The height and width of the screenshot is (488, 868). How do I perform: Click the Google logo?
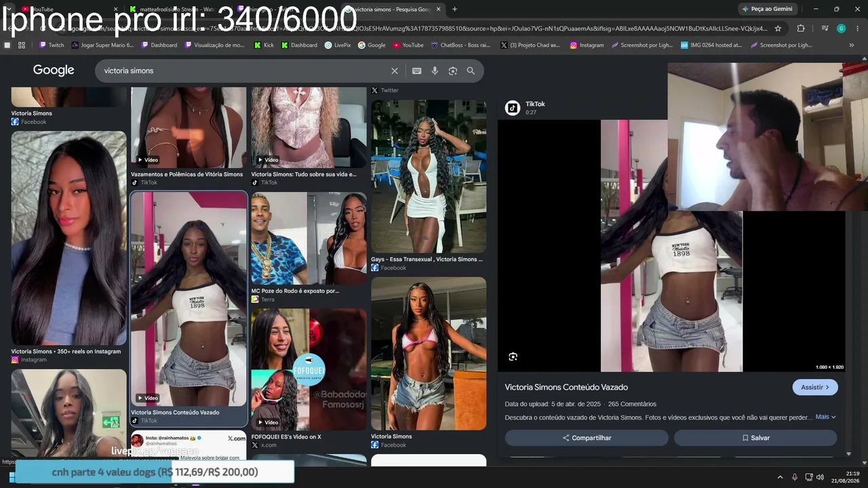(54, 70)
